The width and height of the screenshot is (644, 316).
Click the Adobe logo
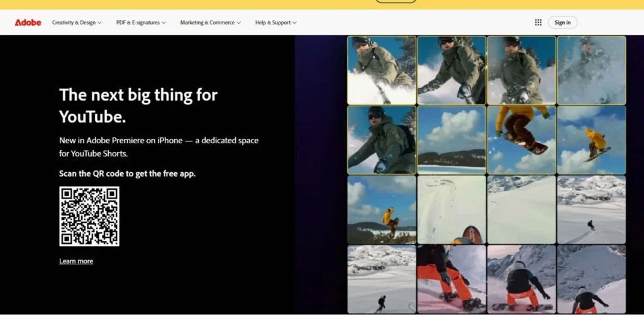pos(28,23)
